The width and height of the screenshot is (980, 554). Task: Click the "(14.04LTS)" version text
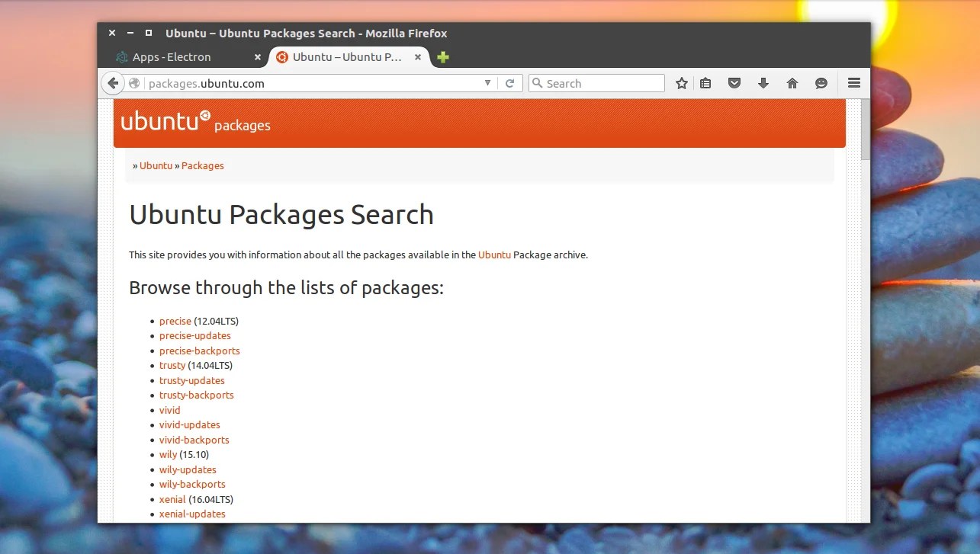210,365
